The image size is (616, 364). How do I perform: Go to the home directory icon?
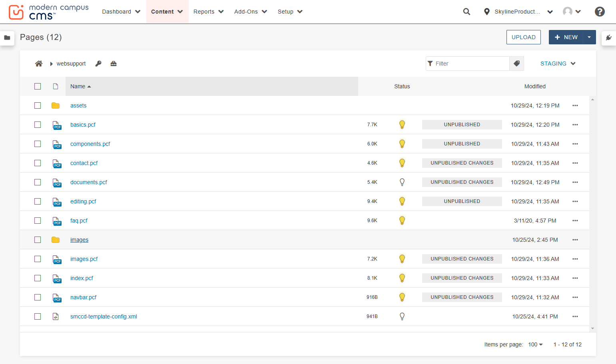[39, 64]
